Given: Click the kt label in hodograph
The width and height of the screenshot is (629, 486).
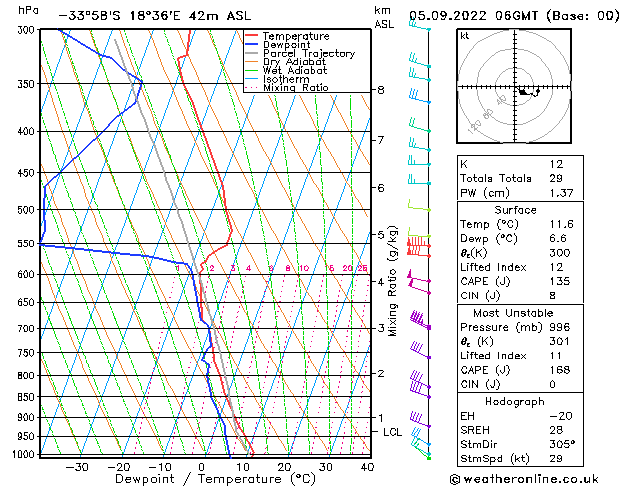Looking at the screenshot, I should tap(465, 36).
